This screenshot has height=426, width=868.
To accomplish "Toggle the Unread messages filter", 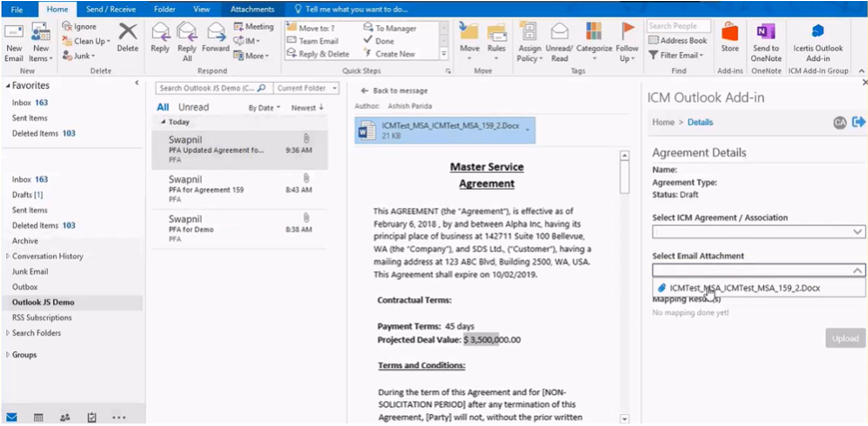I will pyautogui.click(x=193, y=107).
